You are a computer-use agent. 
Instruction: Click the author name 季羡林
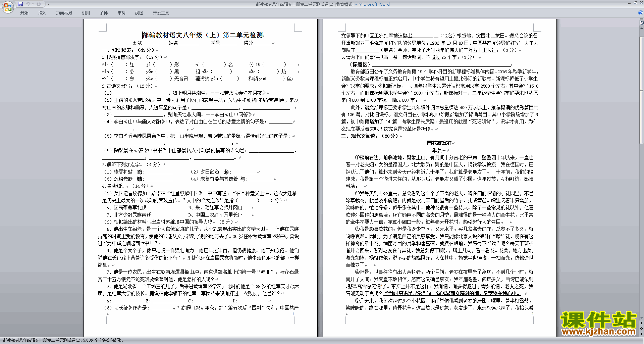439,150
